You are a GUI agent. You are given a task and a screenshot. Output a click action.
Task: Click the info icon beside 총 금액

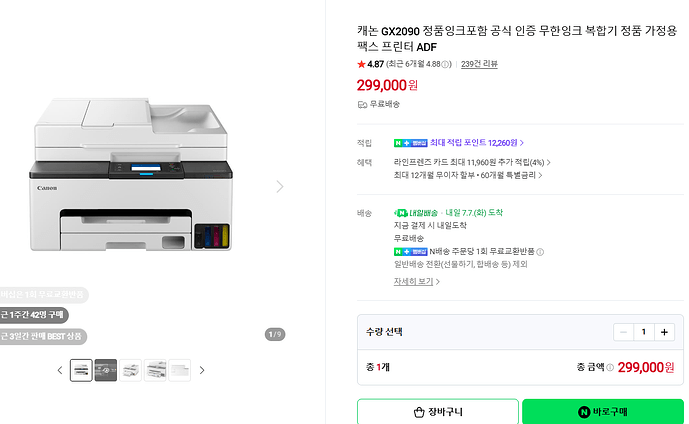click(610, 367)
